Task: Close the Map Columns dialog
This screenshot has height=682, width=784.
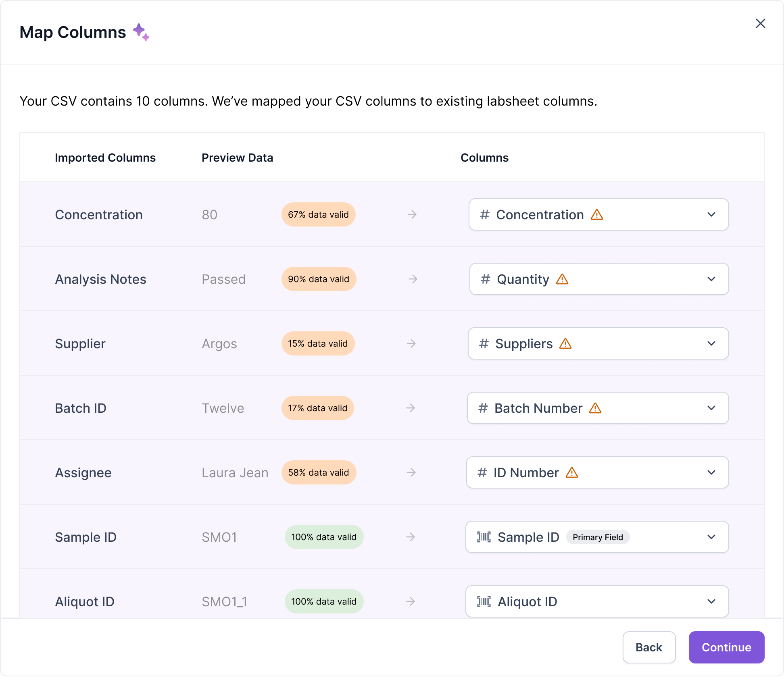Action: coord(760,23)
